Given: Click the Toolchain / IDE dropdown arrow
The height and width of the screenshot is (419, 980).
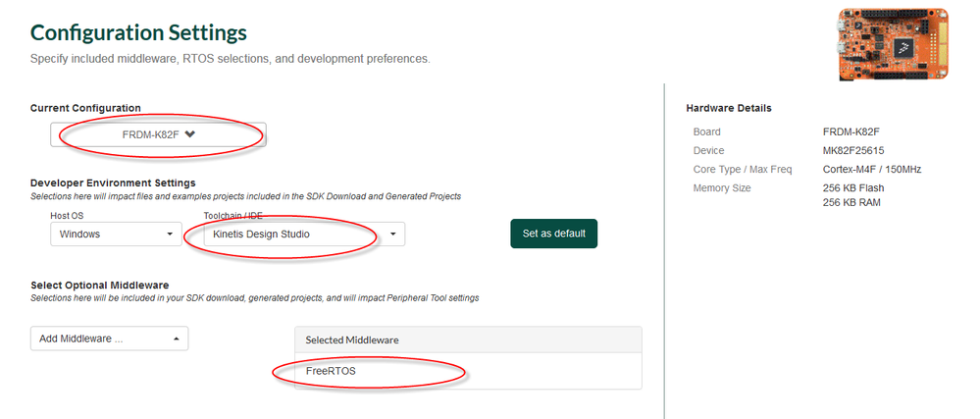Looking at the screenshot, I should point(392,235).
